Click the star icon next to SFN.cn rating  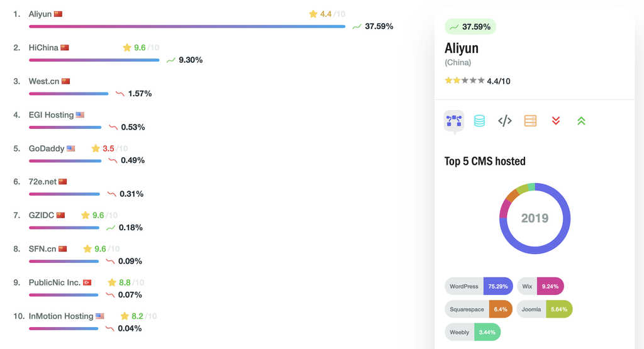87,249
